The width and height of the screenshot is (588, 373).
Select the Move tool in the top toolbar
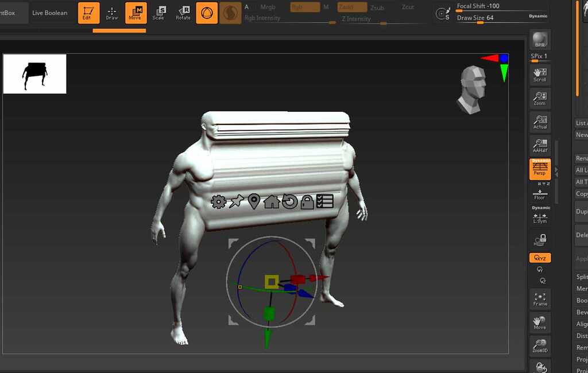[x=134, y=13]
